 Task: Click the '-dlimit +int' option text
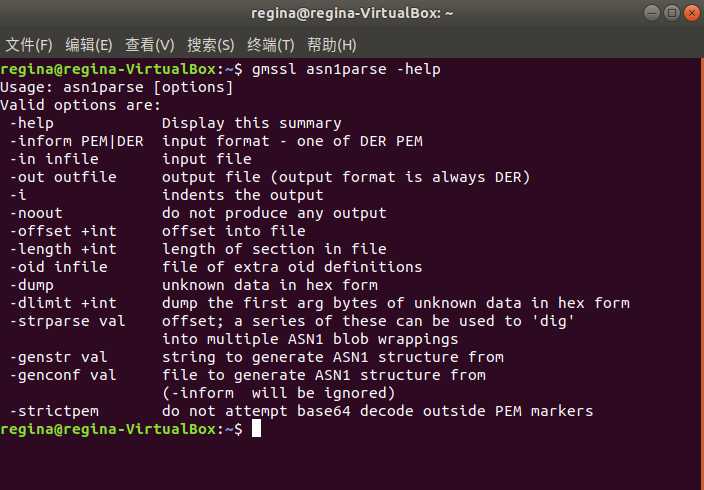point(63,303)
